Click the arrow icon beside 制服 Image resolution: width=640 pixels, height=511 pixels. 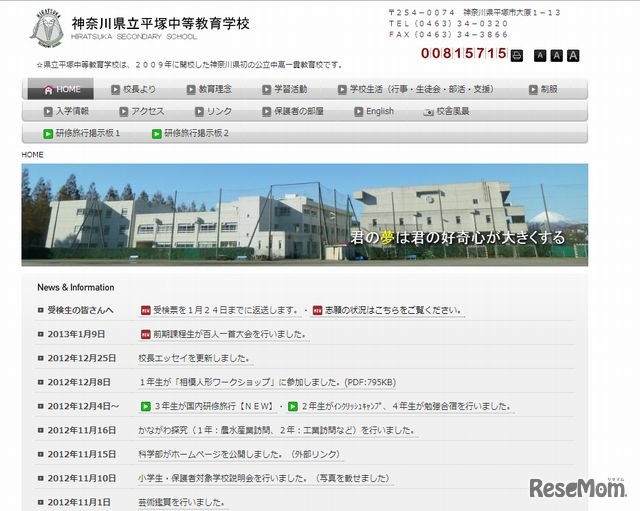pos(533,90)
